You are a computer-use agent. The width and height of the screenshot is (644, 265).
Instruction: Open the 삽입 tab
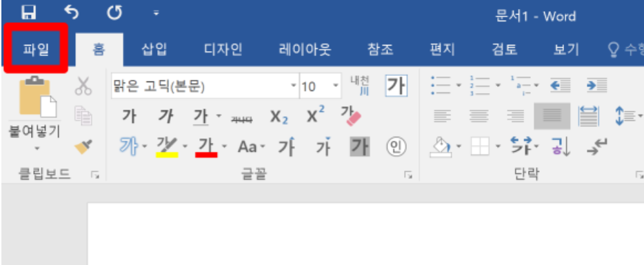[x=154, y=50]
